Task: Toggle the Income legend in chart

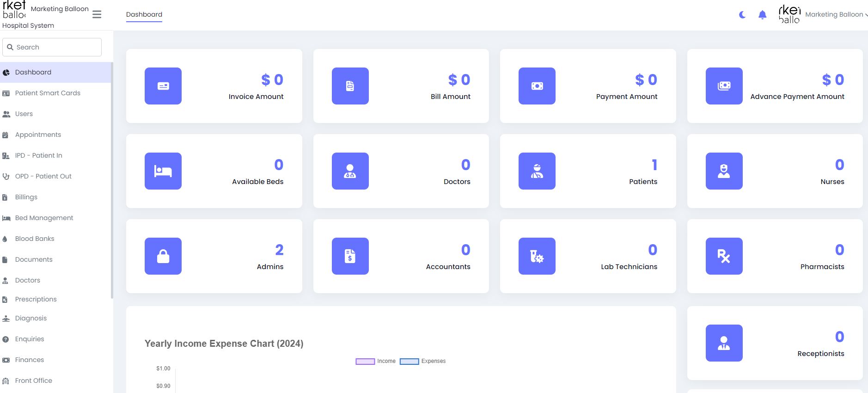Action: pyautogui.click(x=365, y=361)
